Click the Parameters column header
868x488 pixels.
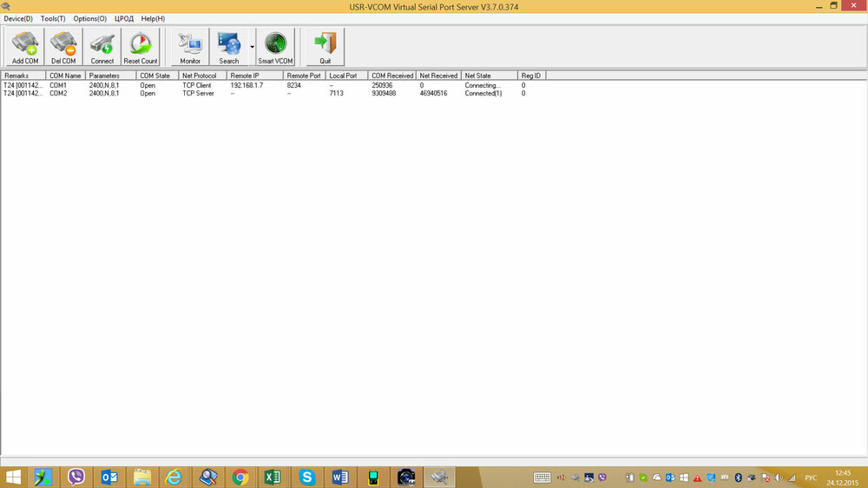click(111, 76)
